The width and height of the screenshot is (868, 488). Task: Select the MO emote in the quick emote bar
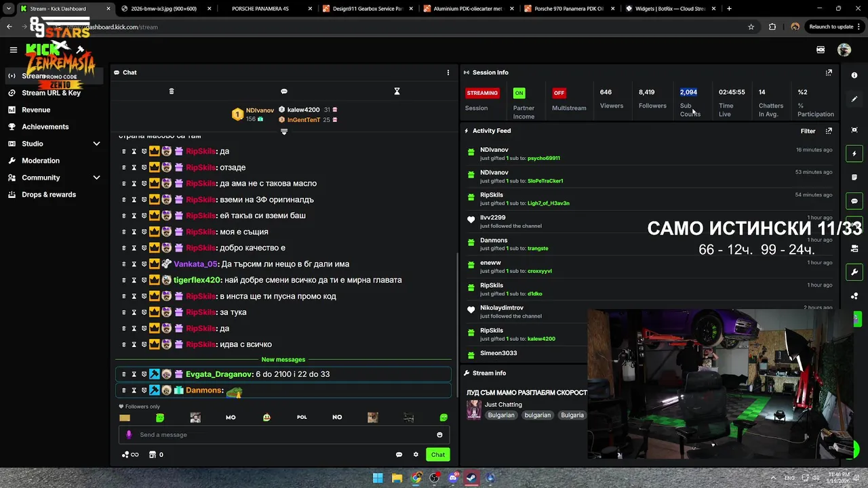click(231, 418)
